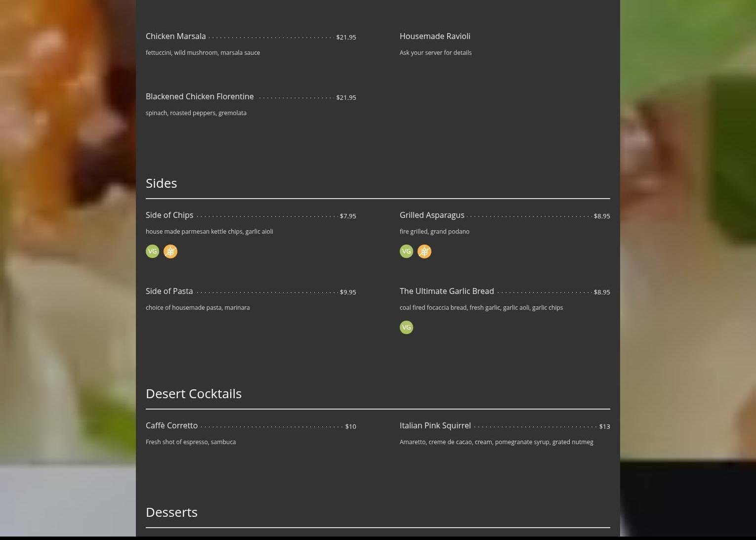Click the Caffè Corretto price $10
756x540 pixels.
[x=350, y=426]
